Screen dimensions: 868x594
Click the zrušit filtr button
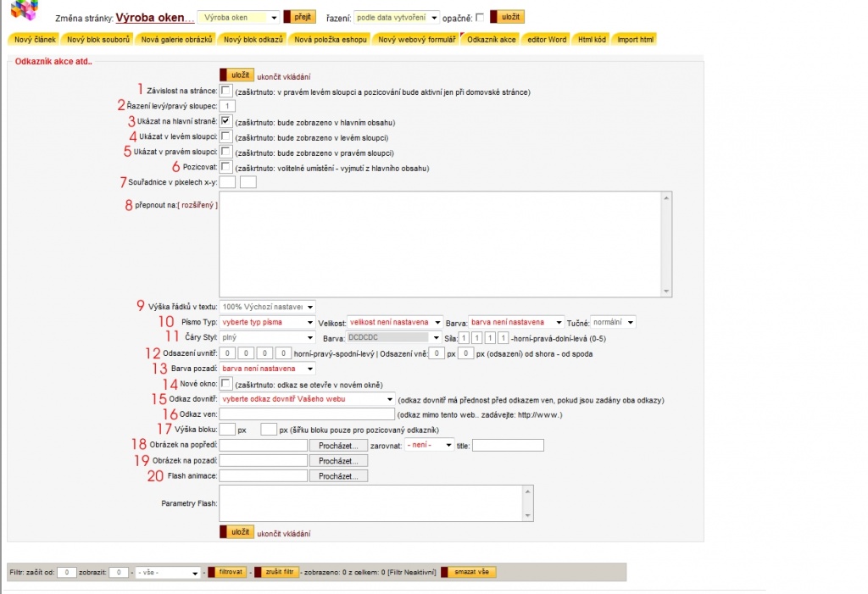click(x=276, y=572)
